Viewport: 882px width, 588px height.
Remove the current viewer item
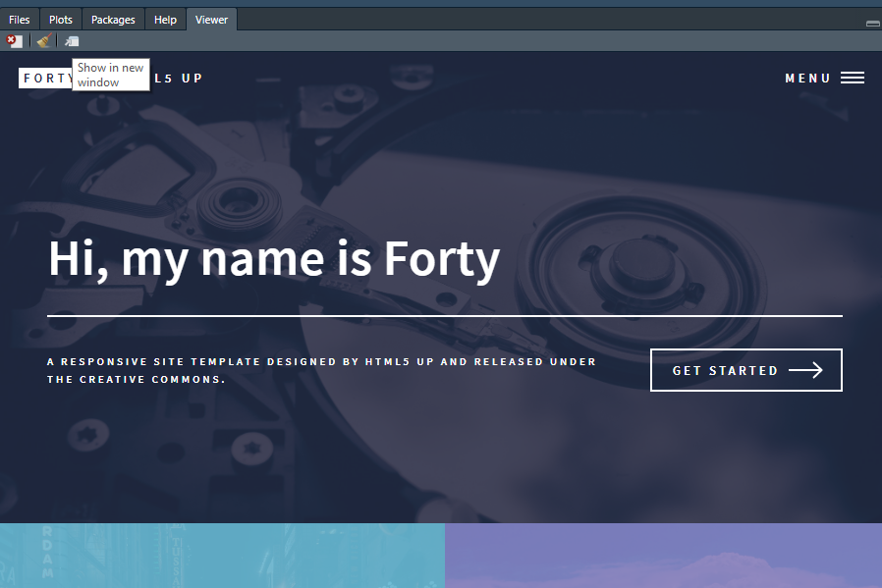point(14,41)
